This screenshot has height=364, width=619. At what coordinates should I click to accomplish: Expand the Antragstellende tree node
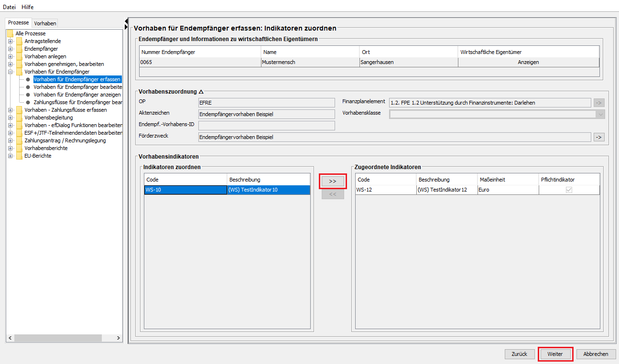coord(10,41)
